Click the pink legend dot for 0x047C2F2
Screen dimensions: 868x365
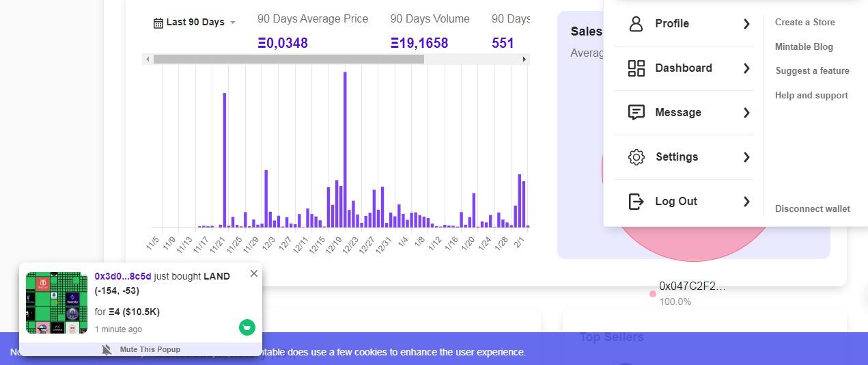[x=653, y=294]
